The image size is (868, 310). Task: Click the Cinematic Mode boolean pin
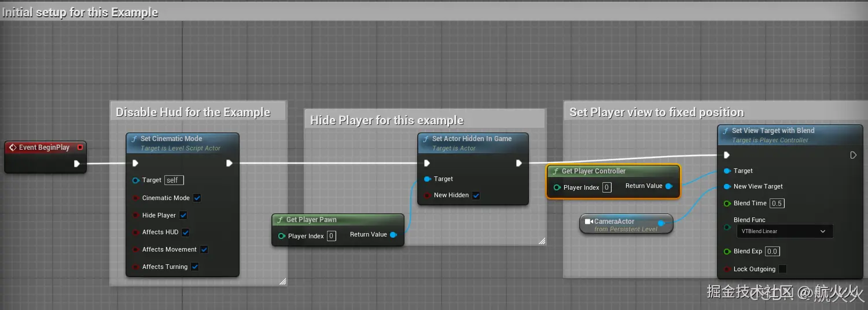(135, 198)
